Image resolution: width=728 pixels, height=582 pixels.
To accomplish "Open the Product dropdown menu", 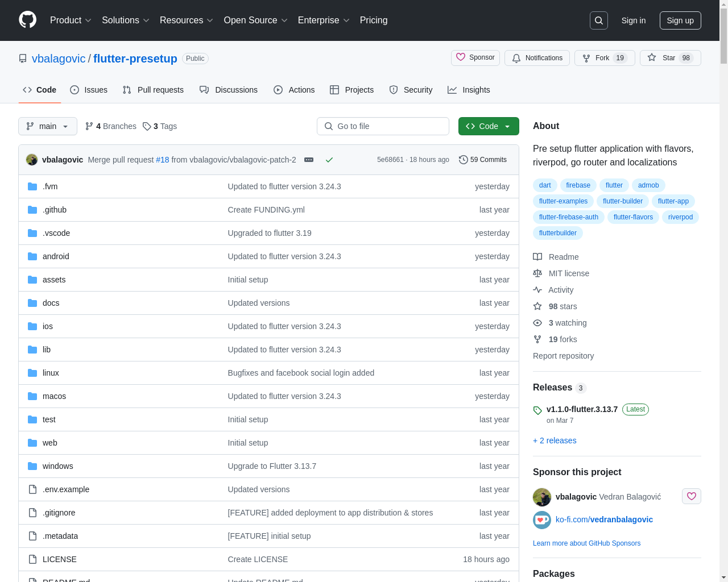I will coord(71,20).
